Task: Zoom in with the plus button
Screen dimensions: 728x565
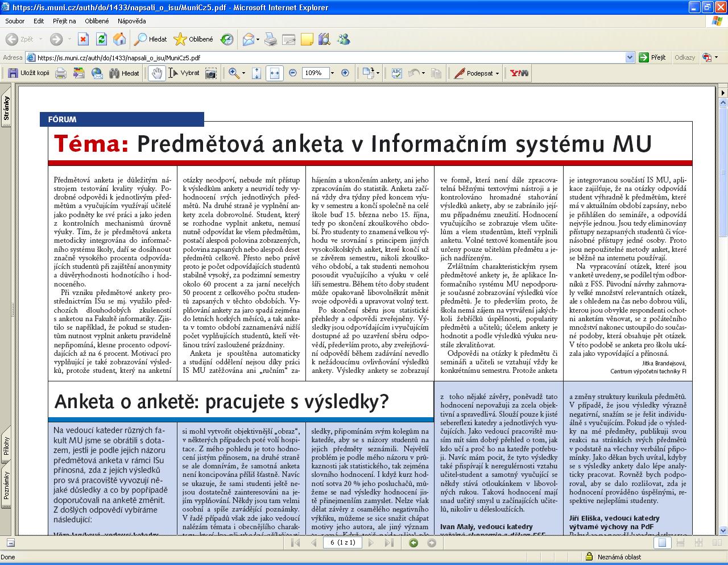Action: [x=345, y=73]
